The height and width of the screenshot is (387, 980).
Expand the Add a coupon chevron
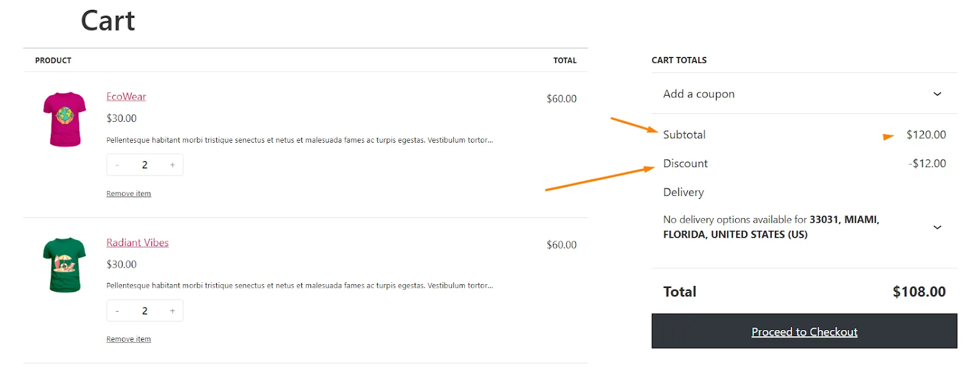click(937, 94)
